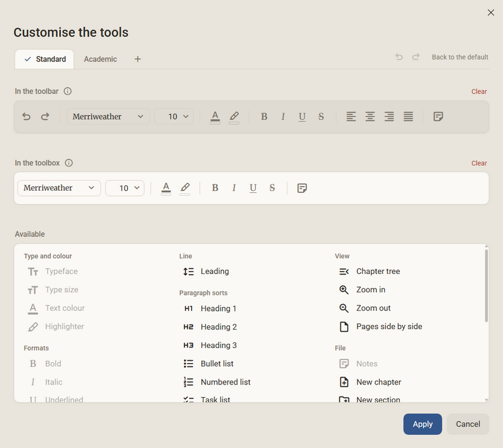Select the Zoom in tool
The height and width of the screenshot is (448, 503).
click(x=362, y=290)
